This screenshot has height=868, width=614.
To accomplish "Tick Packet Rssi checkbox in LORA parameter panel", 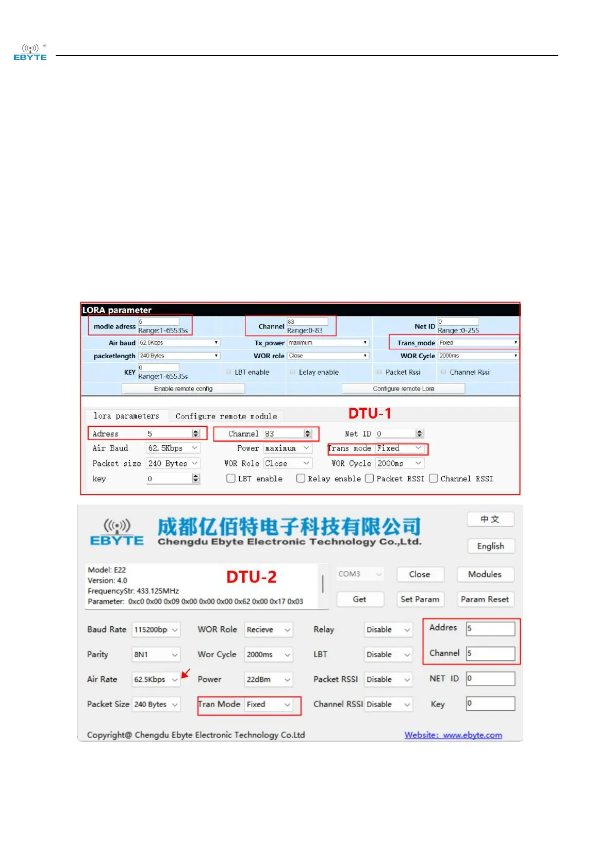I will [379, 372].
